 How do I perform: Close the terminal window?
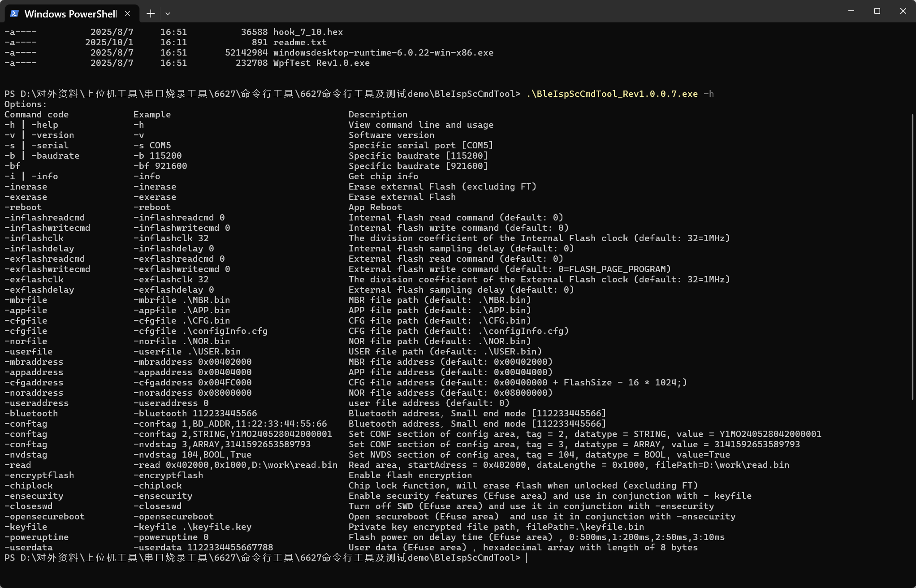tap(903, 11)
